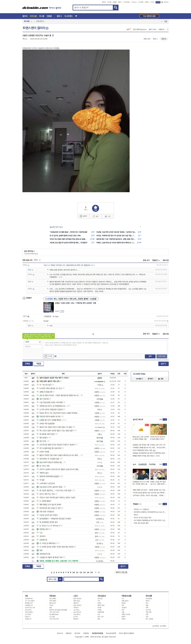Go to next slide in 개념글 panel
This screenshot has width=191, height=644.
coord(166,504)
